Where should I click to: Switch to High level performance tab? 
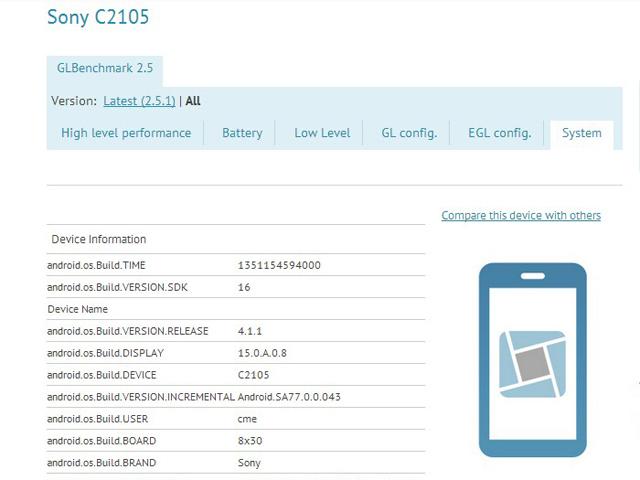(x=126, y=133)
